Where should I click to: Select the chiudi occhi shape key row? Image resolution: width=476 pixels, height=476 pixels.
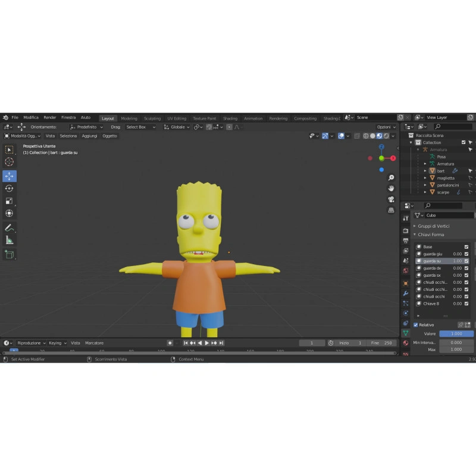click(x=442, y=296)
